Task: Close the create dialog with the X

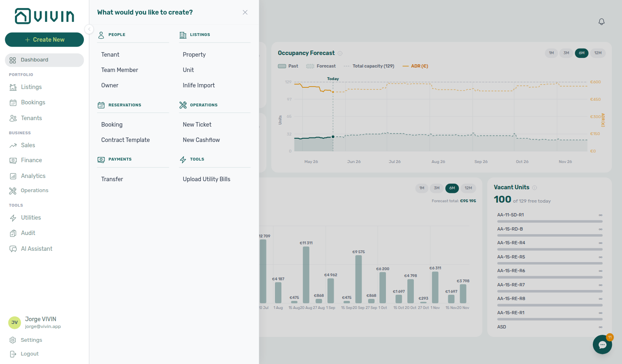Action: coord(245,13)
